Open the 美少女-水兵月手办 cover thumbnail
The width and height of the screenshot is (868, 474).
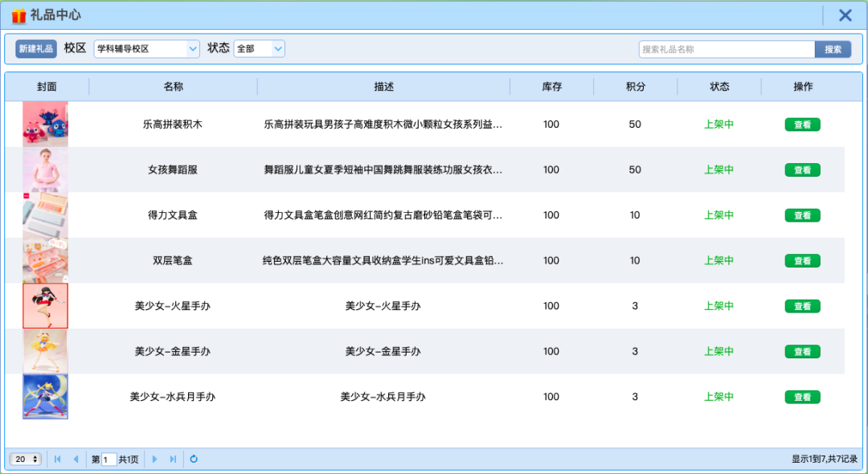pos(45,397)
